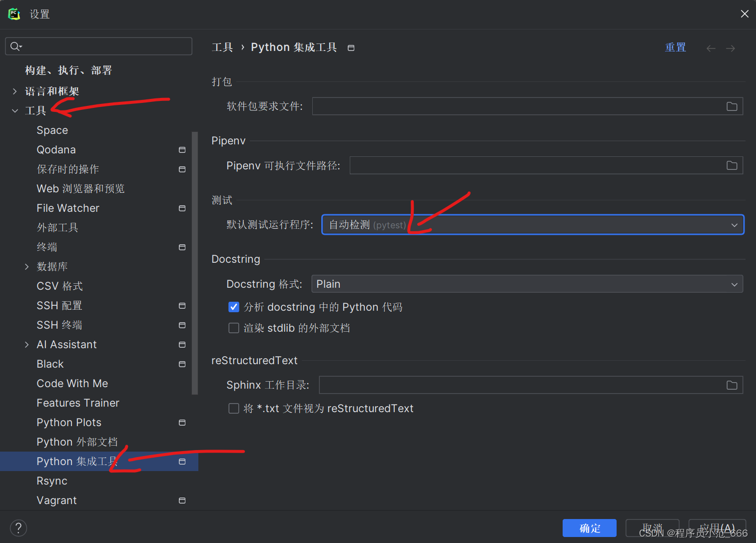The width and height of the screenshot is (756, 543).
Task: Click the project-level icon beside Qodana
Action: (x=182, y=150)
